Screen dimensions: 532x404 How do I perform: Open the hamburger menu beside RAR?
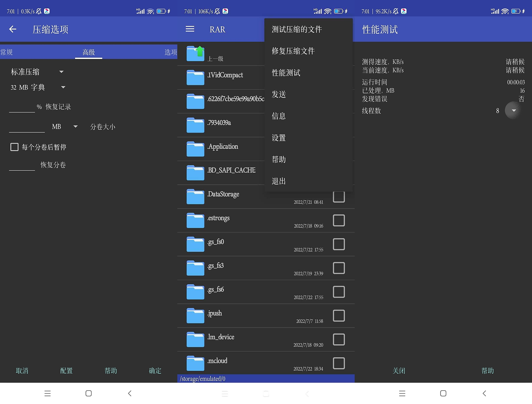190,29
